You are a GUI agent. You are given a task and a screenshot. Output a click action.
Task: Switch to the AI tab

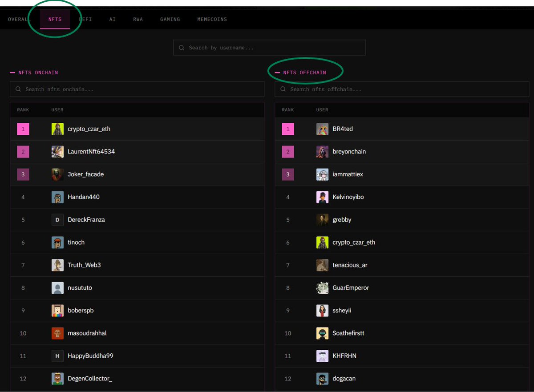click(x=113, y=20)
